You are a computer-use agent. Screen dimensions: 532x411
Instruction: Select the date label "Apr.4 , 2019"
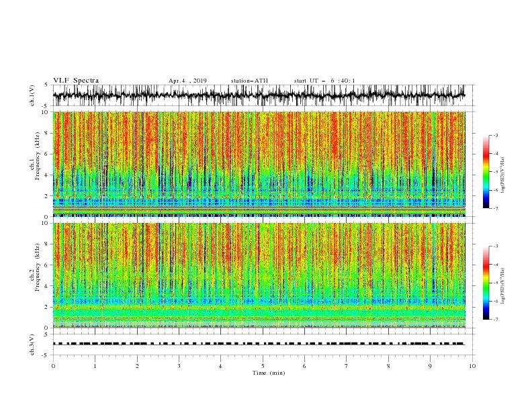(x=187, y=81)
